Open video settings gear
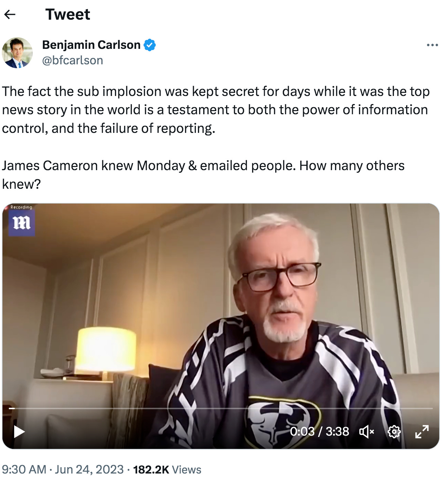This screenshot has height=483, width=448. pyautogui.click(x=394, y=431)
